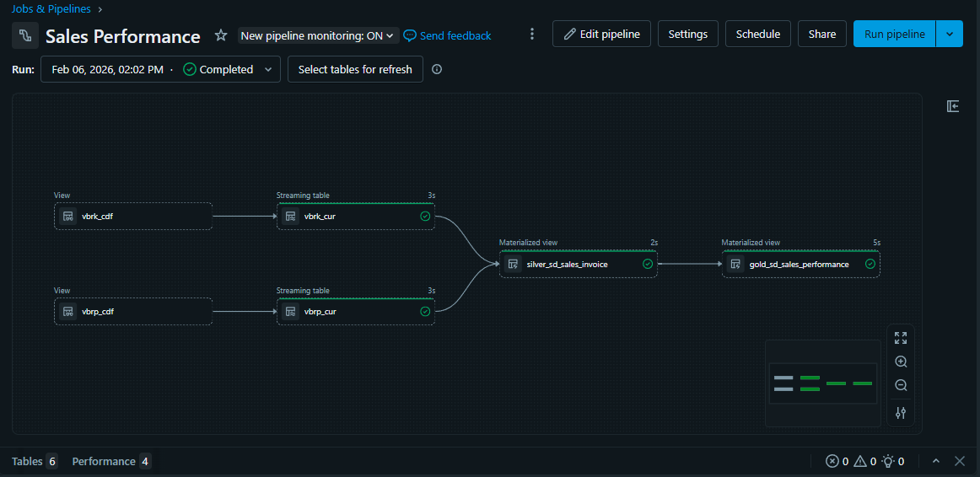980x477 pixels.
Task: Click the minimap graph overview
Action: 822,383
